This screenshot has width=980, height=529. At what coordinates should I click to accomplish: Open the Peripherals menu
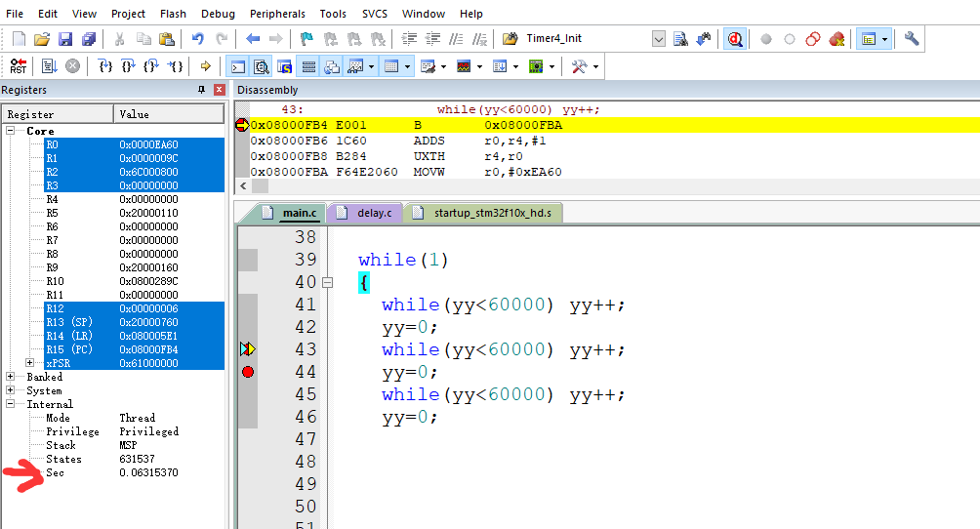click(x=277, y=13)
